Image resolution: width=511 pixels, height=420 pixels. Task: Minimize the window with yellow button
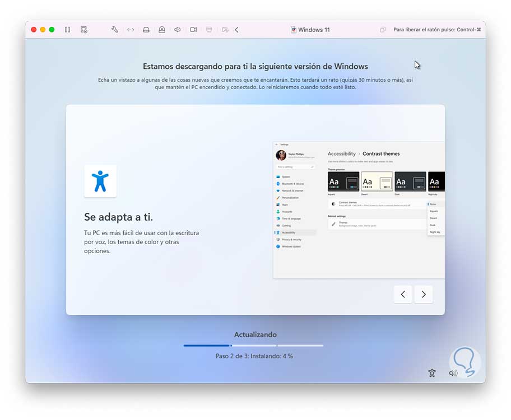point(43,30)
